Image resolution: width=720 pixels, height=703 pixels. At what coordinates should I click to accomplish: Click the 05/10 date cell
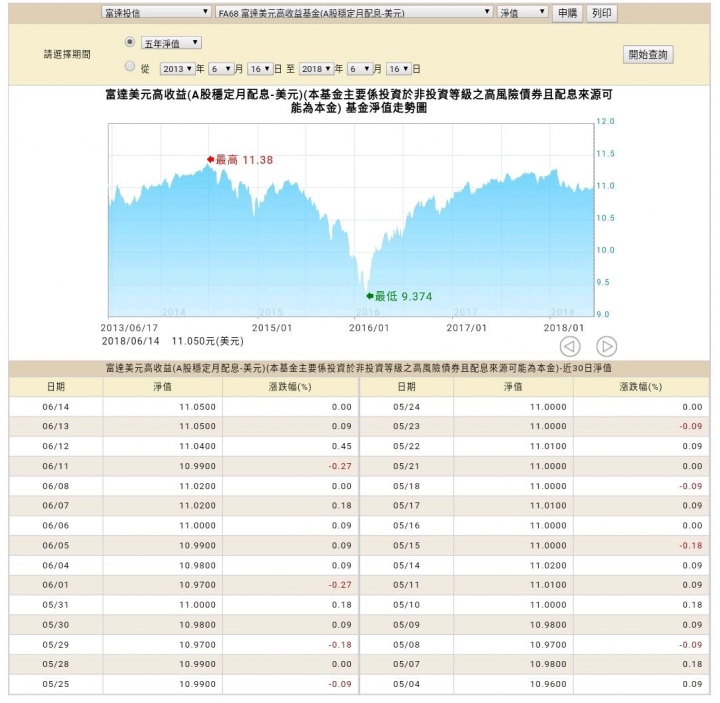click(x=406, y=605)
